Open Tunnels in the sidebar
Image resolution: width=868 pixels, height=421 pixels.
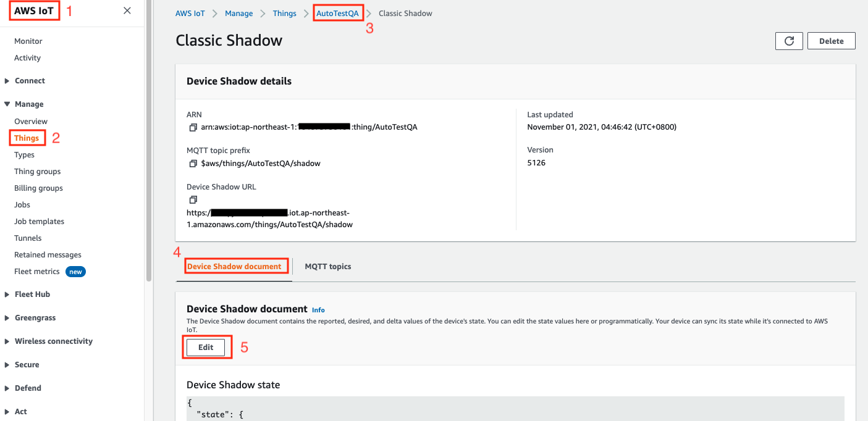(28, 238)
